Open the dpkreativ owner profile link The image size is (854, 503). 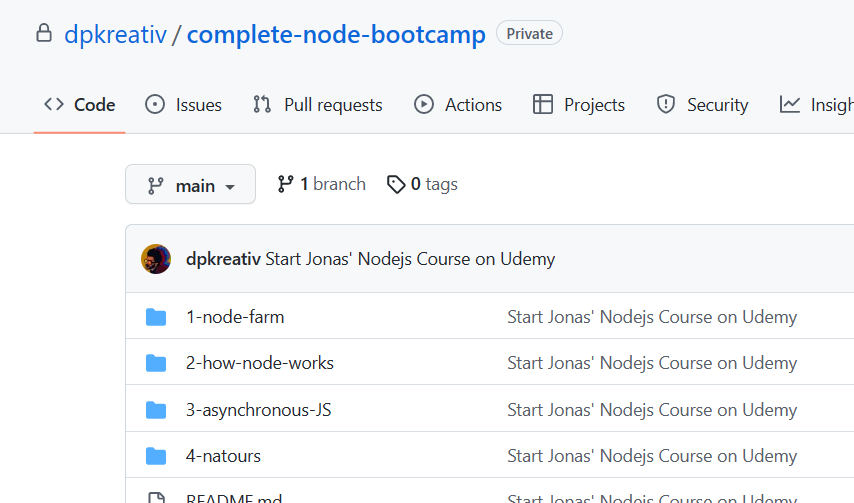[115, 34]
